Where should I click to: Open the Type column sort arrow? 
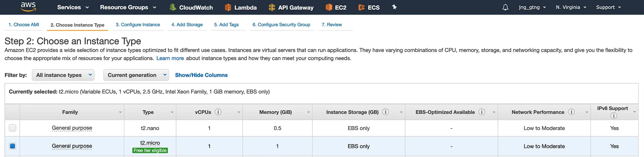pos(172,112)
